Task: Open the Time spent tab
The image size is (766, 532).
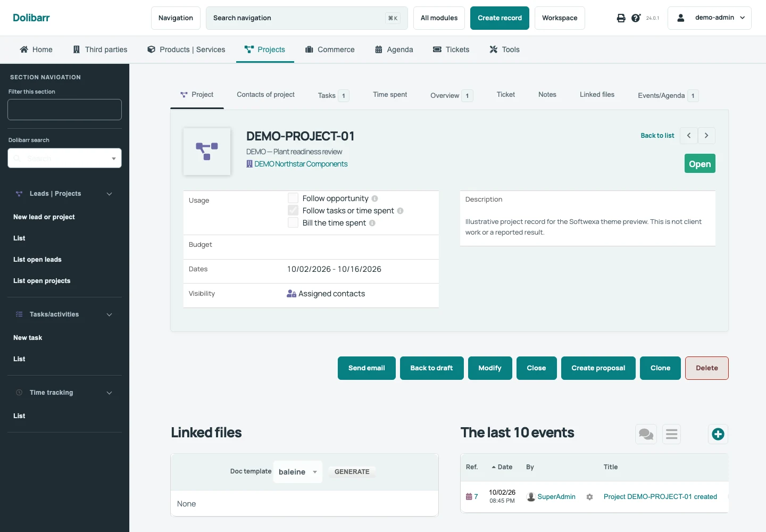Action: click(390, 95)
